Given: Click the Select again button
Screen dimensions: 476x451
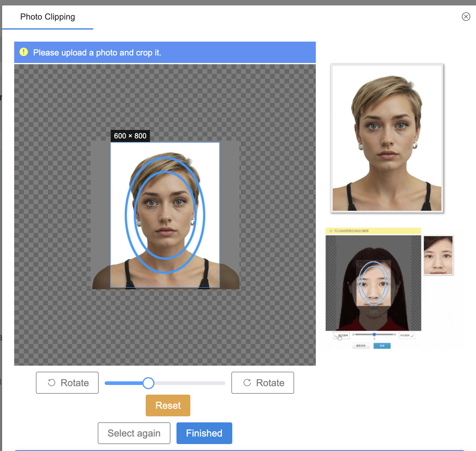Looking at the screenshot, I should (134, 433).
